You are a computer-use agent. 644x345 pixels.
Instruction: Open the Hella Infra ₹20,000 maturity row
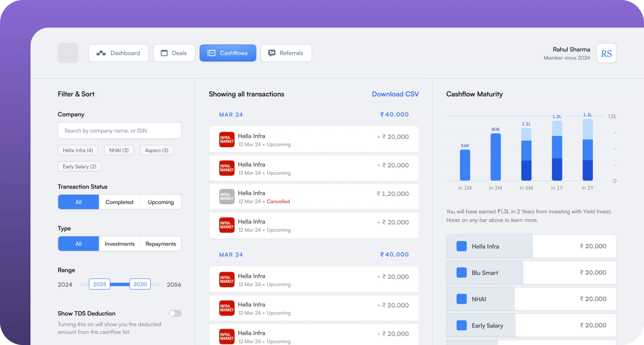pyautogui.click(x=531, y=246)
